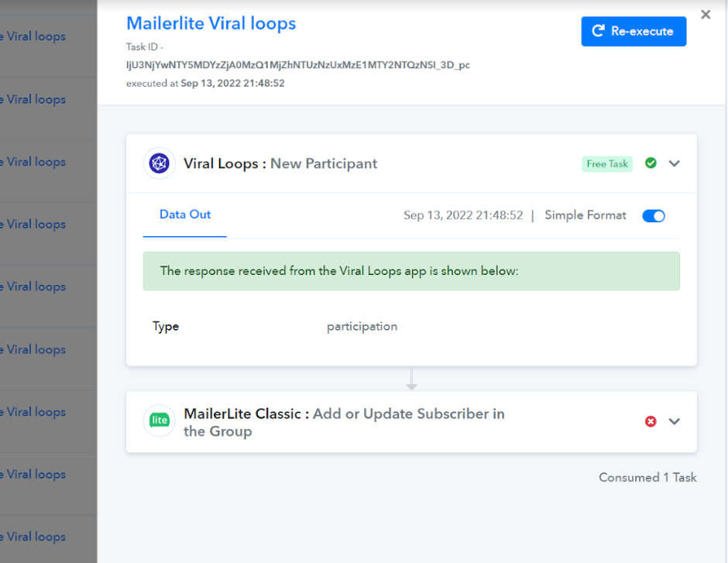The width and height of the screenshot is (728, 563).
Task: Toggle the Simple Format switch
Action: 653,216
